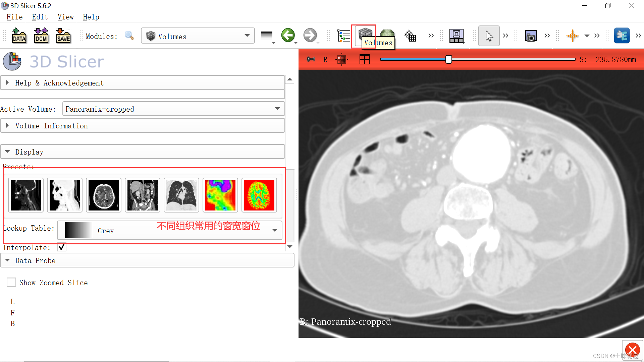This screenshot has width=644, height=362.
Task: Click the slice offset slider
Action: 448,59
